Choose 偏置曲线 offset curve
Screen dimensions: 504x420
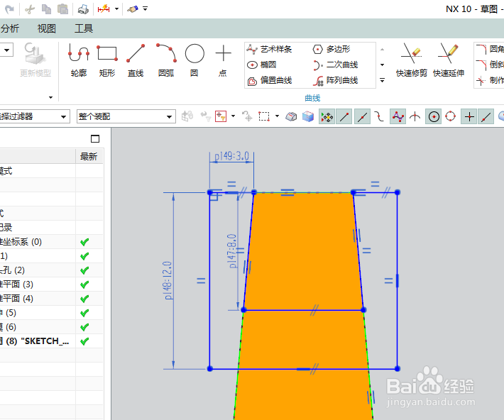point(269,80)
